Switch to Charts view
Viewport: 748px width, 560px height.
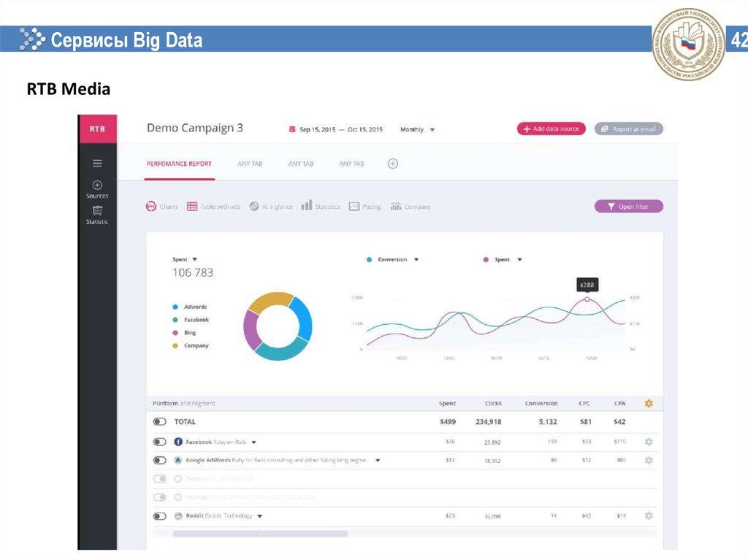point(162,207)
